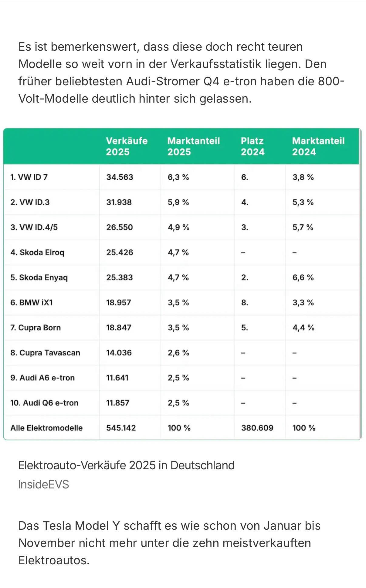This screenshot has height=588, width=366.
Task: Click the Platz 2024 column header
Action: tap(252, 146)
